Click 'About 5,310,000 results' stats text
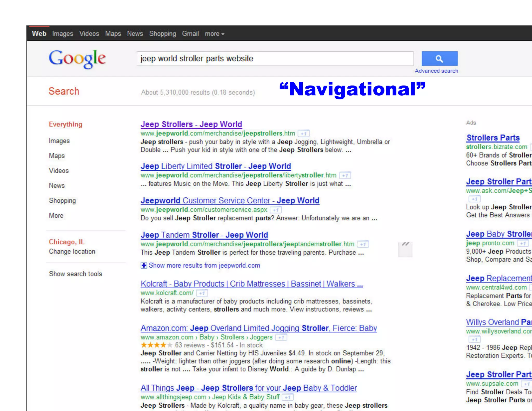This screenshot has height=411, width=532. tap(198, 93)
